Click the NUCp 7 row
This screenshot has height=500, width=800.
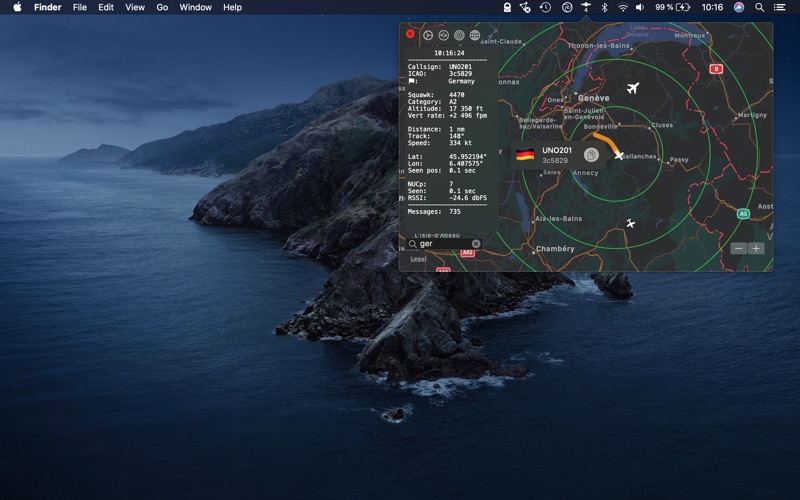click(x=430, y=184)
